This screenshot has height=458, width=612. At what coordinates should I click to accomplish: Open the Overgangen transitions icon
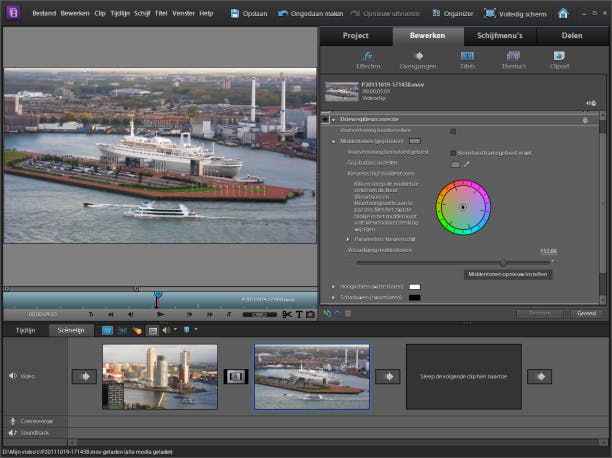418,57
